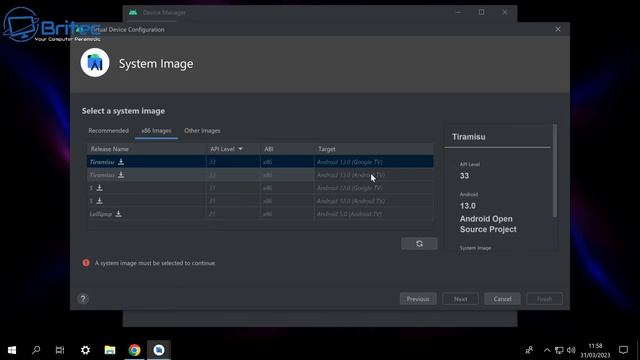This screenshot has width=640, height=360.
Task: Minimize the Device Manager window behind
Action: (458, 12)
